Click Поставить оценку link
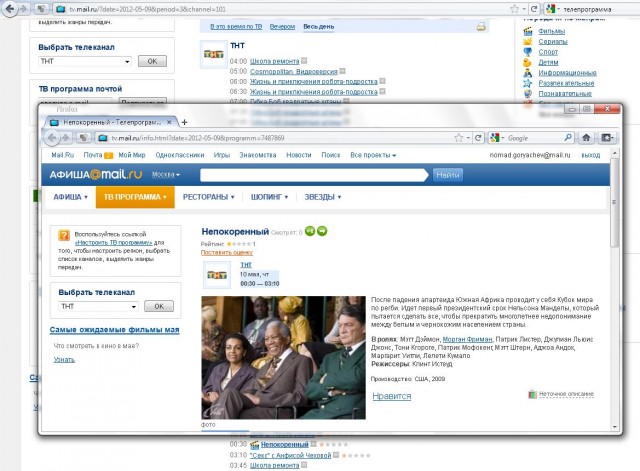 pos(227,253)
